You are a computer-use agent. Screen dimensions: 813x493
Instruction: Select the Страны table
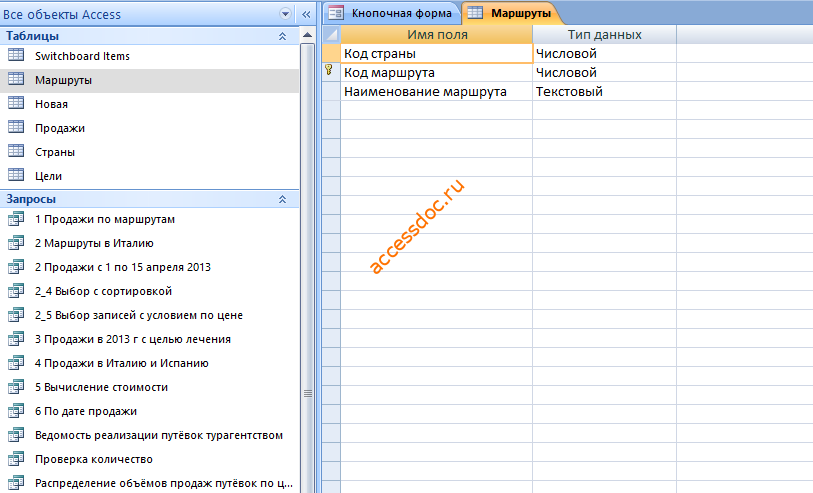149,152
